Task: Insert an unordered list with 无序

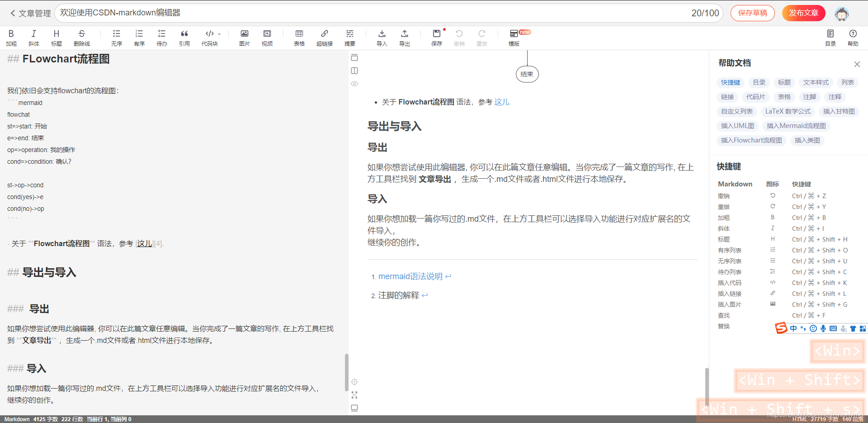Action: click(x=117, y=38)
